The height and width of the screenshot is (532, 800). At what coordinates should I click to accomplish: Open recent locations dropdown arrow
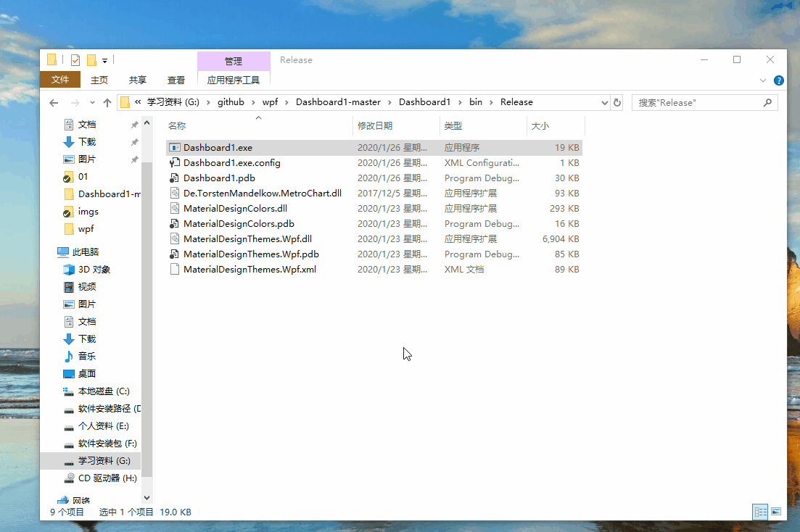(x=92, y=102)
